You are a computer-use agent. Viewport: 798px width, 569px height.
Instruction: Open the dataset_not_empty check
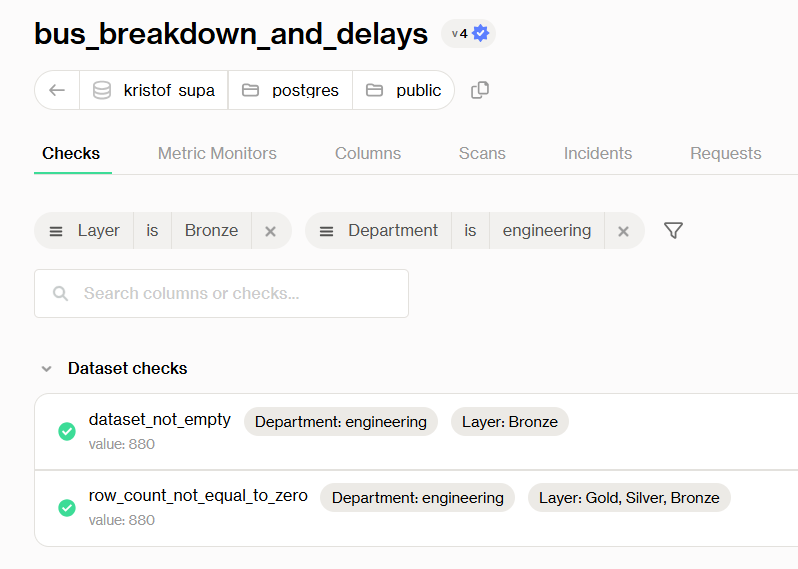pyautogui.click(x=160, y=420)
